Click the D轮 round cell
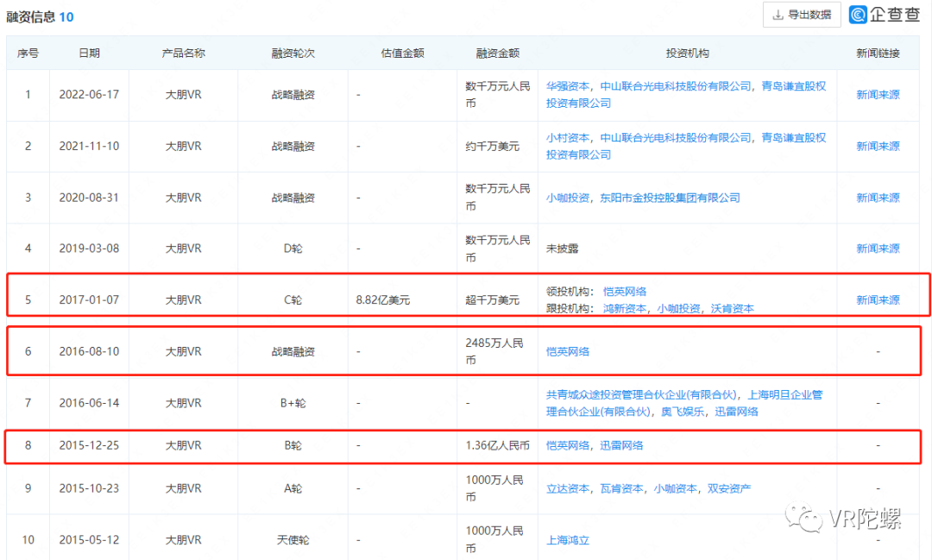The image size is (932, 560). [x=293, y=249]
